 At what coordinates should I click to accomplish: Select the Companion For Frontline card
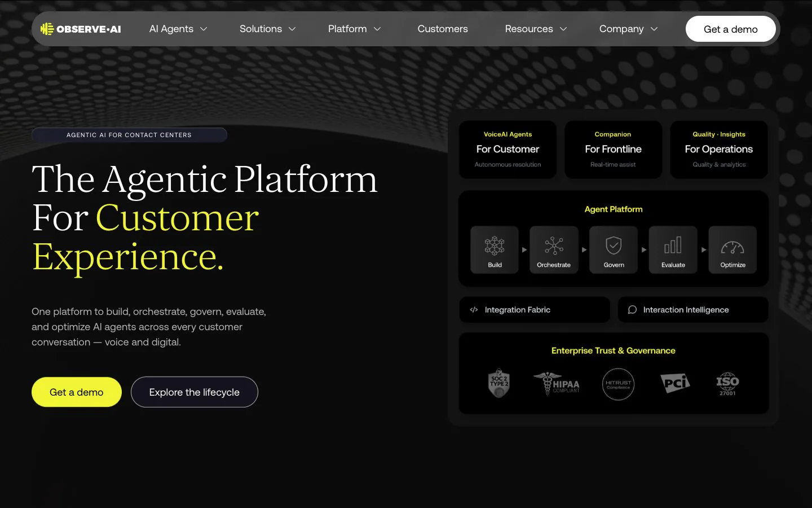614,150
